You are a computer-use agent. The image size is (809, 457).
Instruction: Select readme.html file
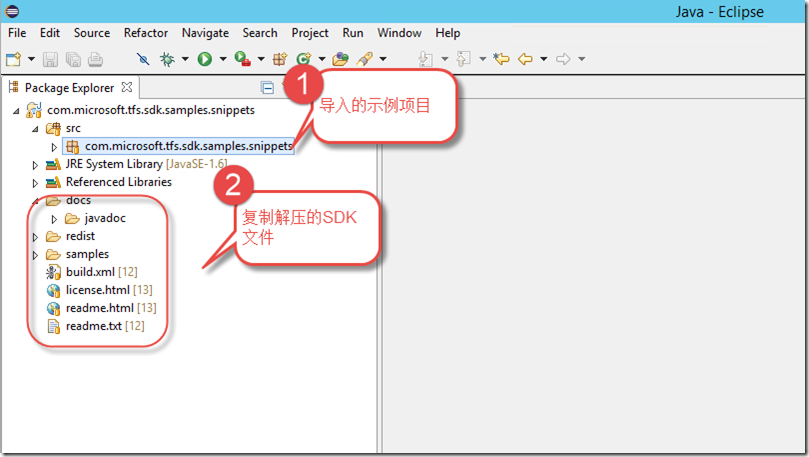pyautogui.click(x=111, y=308)
